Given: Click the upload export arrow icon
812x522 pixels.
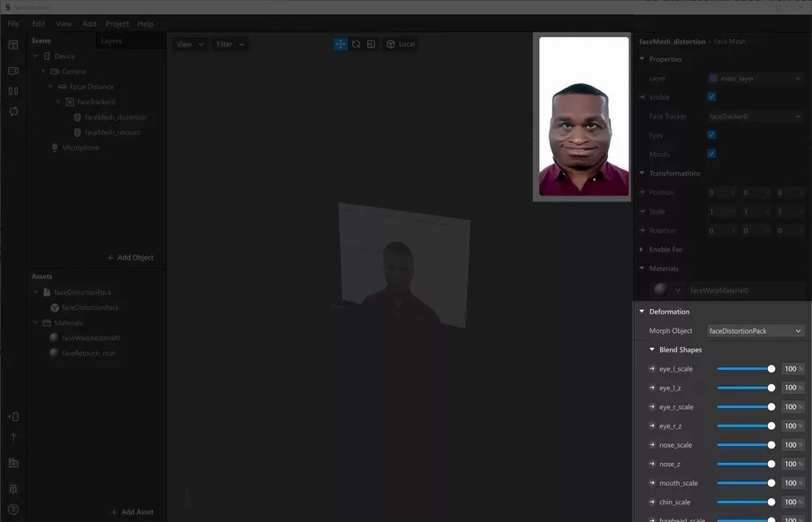Looking at the screenshot, I should tap(13, 437).
